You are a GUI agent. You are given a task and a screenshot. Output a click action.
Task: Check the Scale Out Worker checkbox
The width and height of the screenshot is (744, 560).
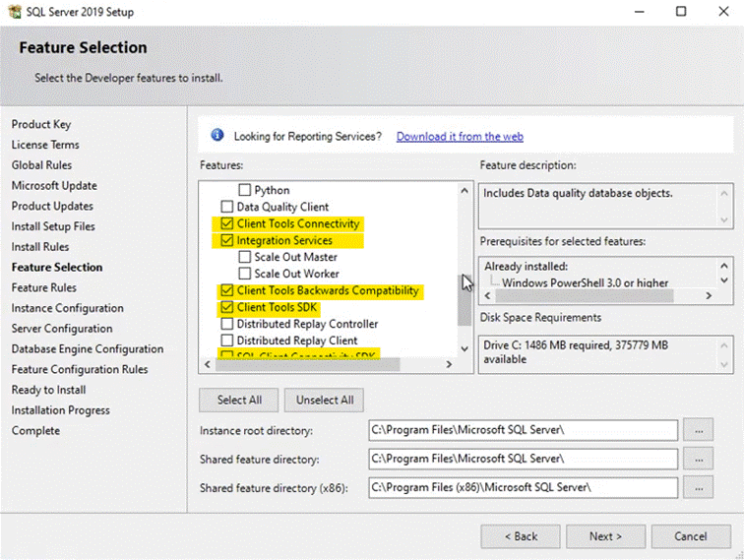pos(244,274)
